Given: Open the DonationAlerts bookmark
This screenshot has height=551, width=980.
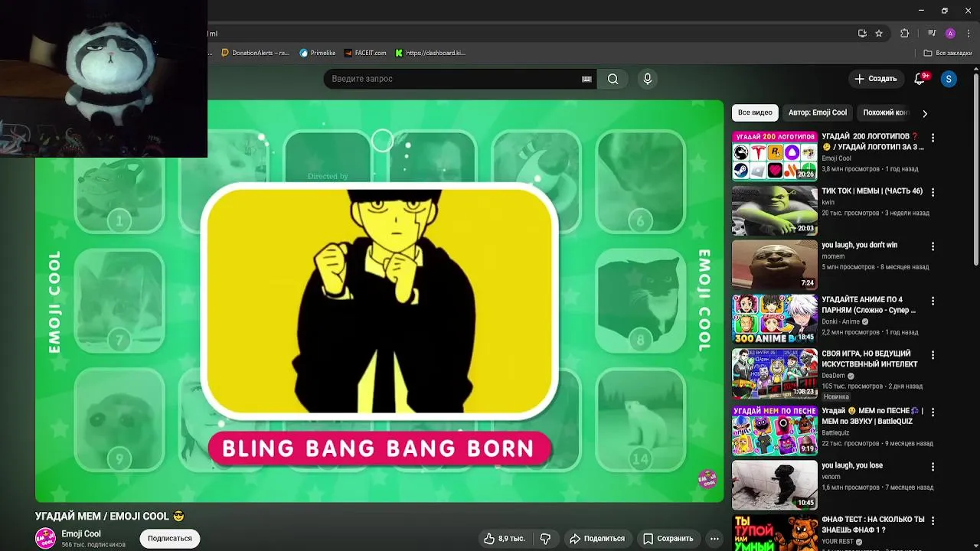Looking at the screenshot, I should pyautogui.click(x=254, y=53).
